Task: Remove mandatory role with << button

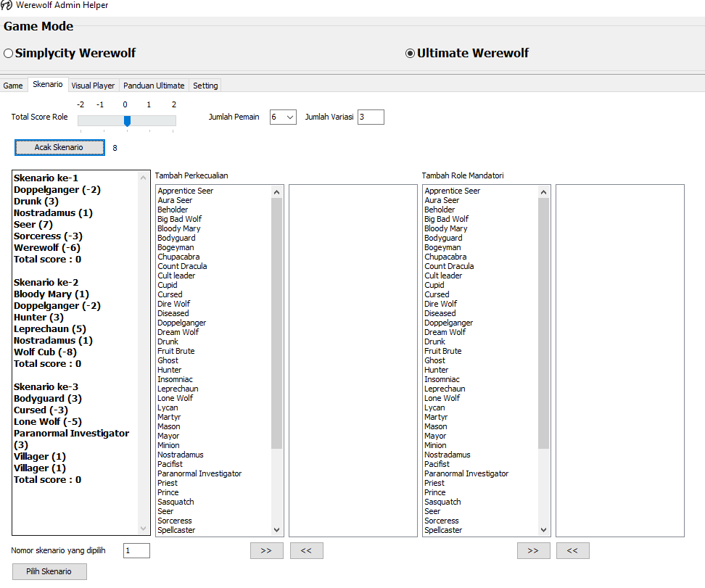Action: 572,551
